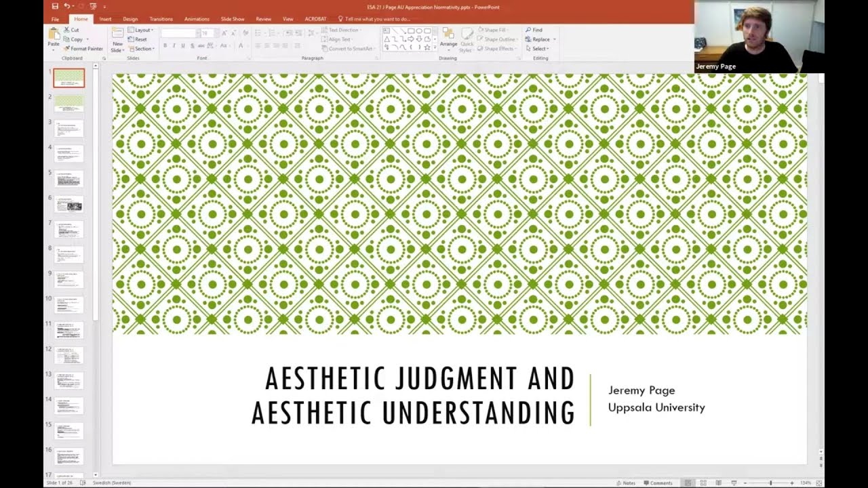Image resolution: width=868 pixels, height=488 pixels.
Task: Open the Section dropdown
Action: coord(141,49)
